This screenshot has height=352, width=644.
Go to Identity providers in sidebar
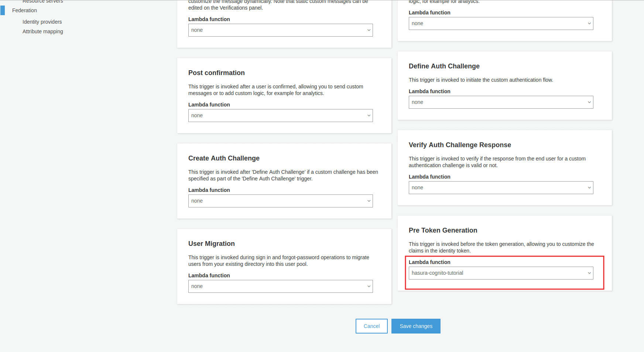[x=42, y=22]
